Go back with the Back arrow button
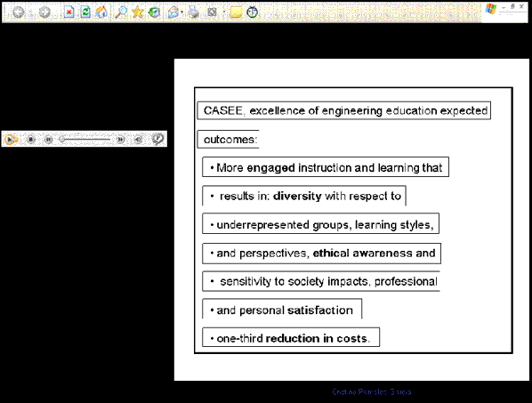The height and width of the screenshot is (403, 532). (18, 12)
